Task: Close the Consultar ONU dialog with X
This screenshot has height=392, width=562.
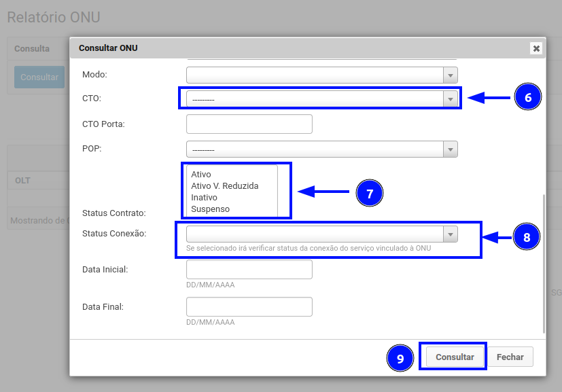Action: (536, 48)
